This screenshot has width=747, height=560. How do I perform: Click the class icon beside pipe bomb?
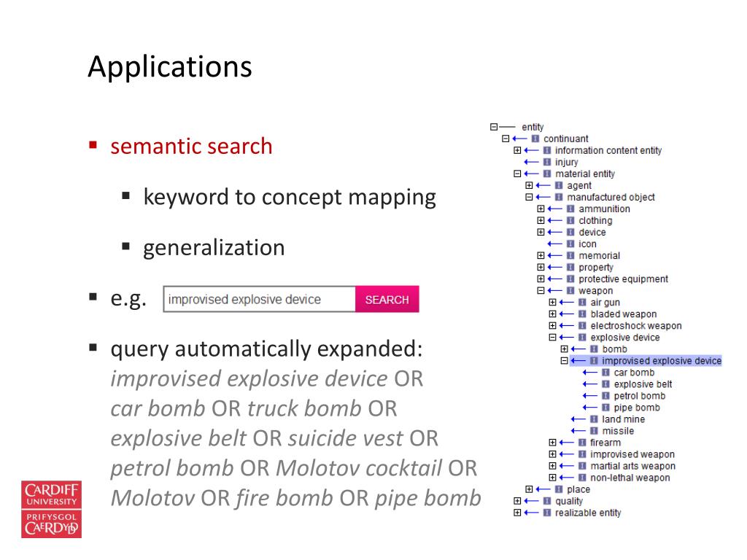(605, 407)
